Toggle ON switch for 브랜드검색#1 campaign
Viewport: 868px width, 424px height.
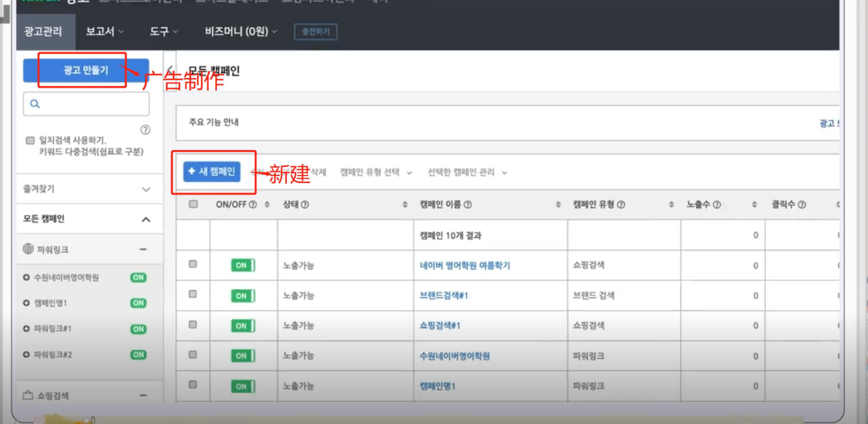tap(243, 296)
